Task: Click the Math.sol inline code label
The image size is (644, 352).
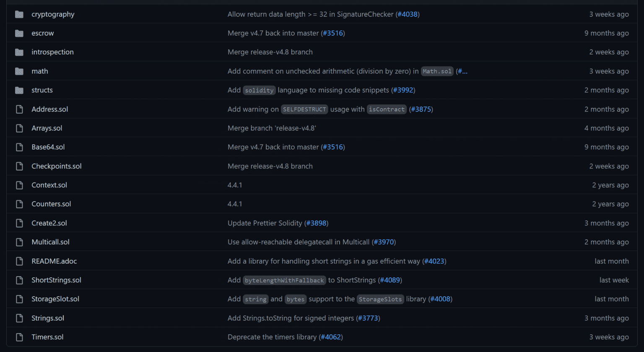Action: tap(437, 71)
